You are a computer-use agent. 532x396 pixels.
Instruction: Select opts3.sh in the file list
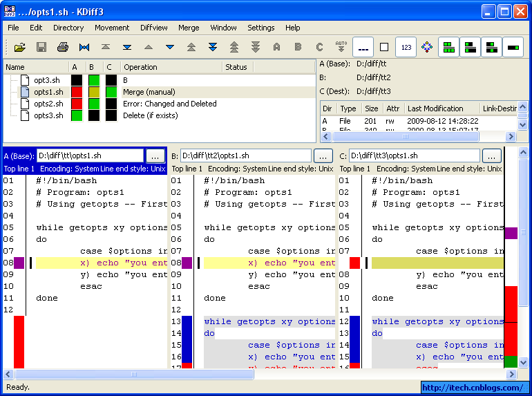point(48,115)
